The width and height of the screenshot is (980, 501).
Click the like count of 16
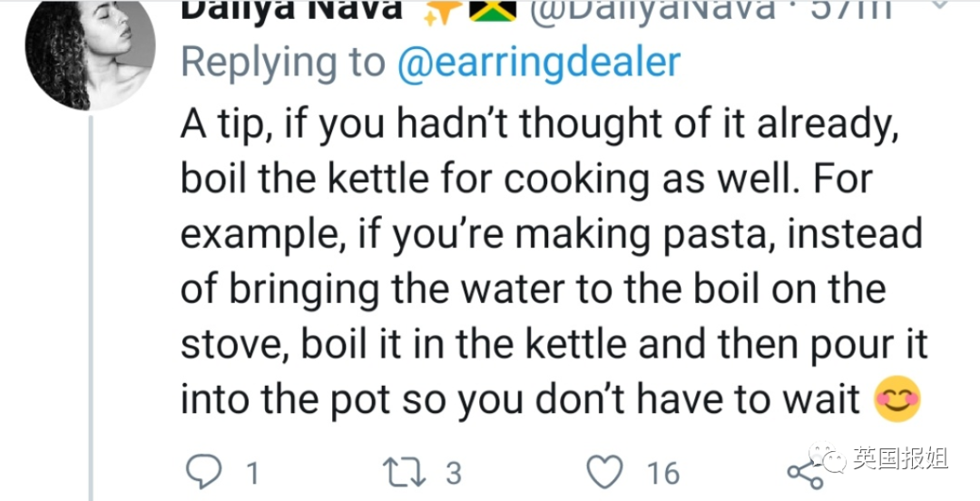click(662, 473)
